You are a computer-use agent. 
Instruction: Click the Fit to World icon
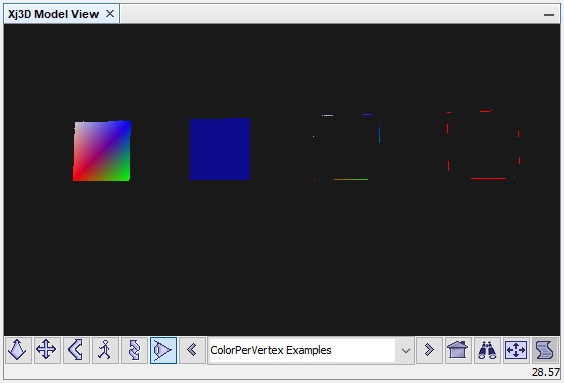pyautogui.click(x=516, y=350)
